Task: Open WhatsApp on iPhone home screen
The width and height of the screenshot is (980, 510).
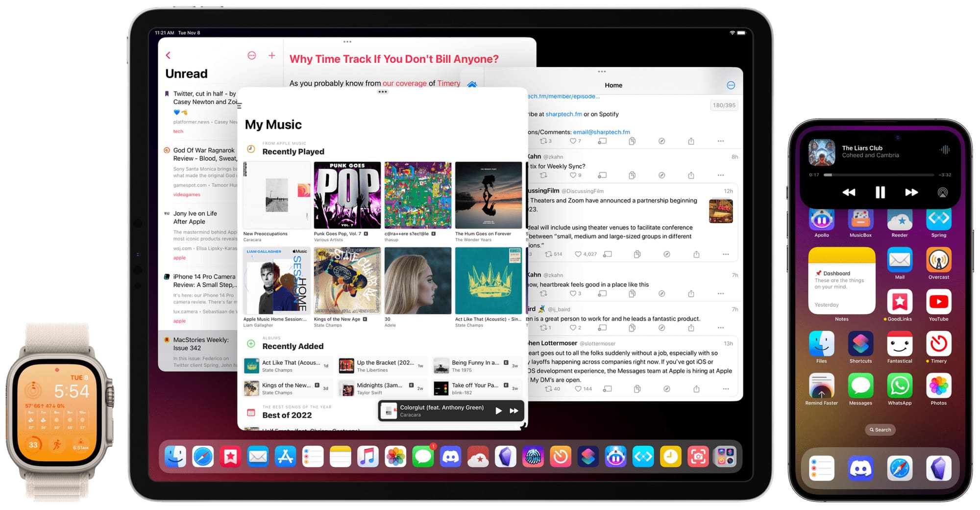Action: coord(900,385)
